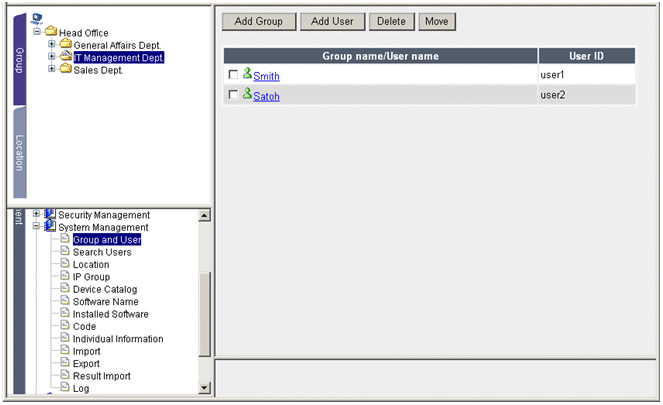Click the user icon beside Satoh
The image size is (663, 405).
pos(247,93)
